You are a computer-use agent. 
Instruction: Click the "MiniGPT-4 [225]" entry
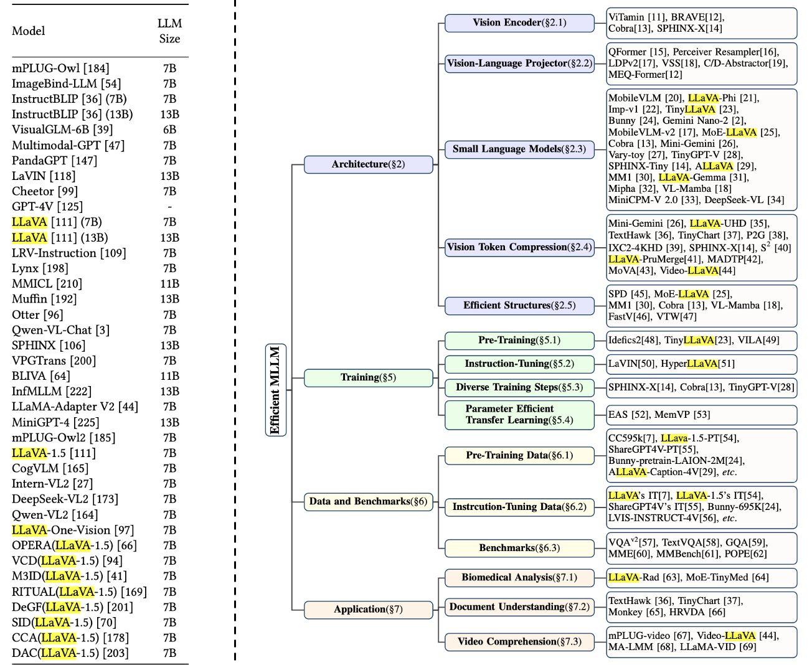[x=55, y=422]
